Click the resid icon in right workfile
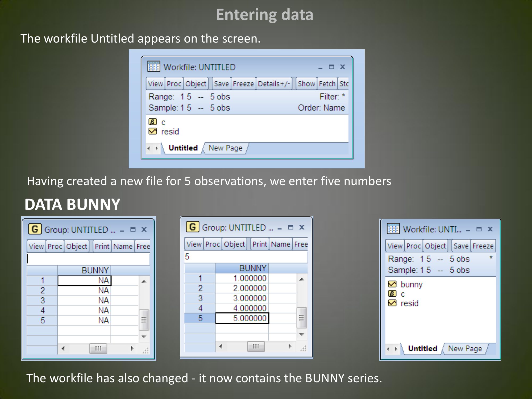 [392, 303]
